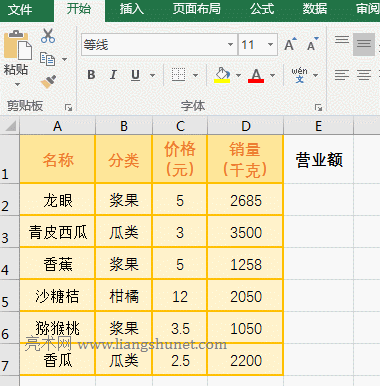Select column C header
The width and height of the screenshot is (380, 386).
[x=180, y=126]
